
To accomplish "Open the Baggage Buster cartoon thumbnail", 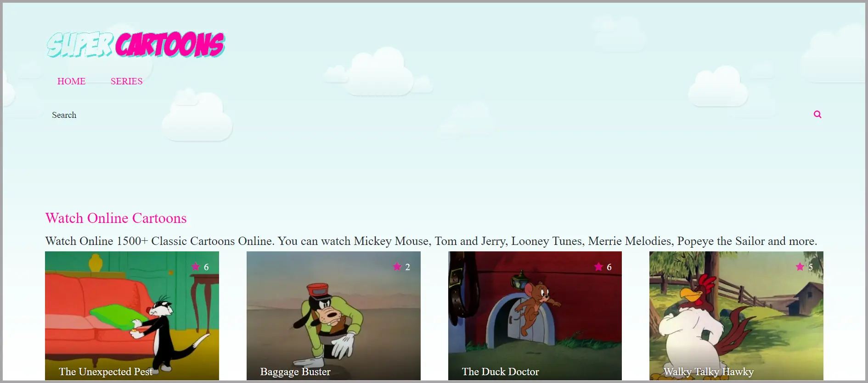I will click(x=333, y=316).
